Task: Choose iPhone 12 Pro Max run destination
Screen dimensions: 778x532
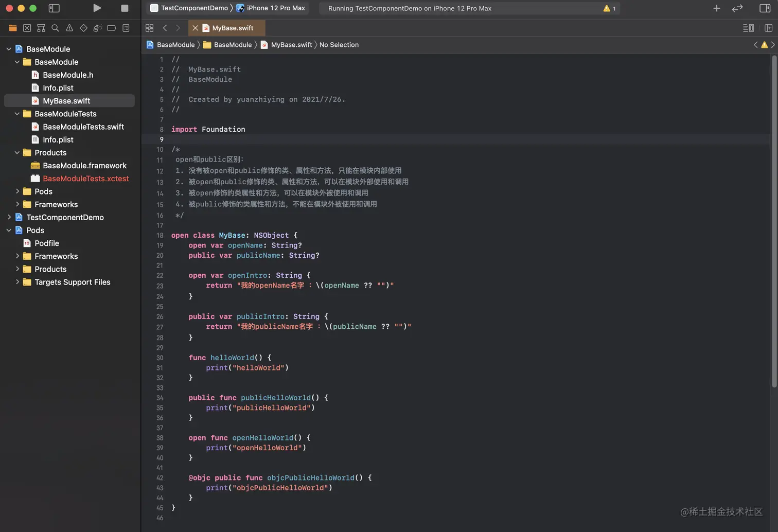Action: coord(271,8)
